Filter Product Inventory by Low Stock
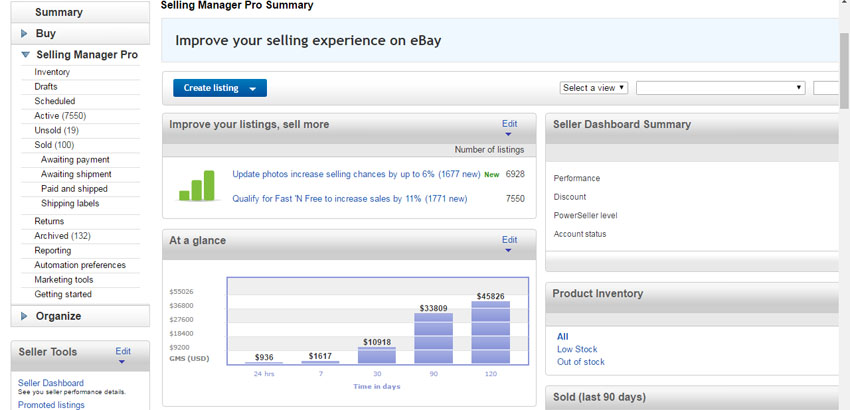The height and width of the screenshot is (410, 850). (x=577, y=350)
